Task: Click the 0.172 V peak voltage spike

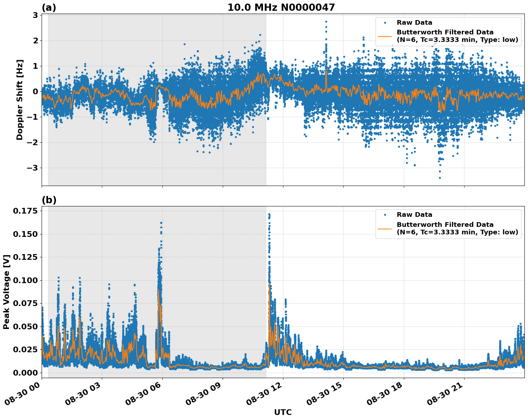Action: point(269,214)
